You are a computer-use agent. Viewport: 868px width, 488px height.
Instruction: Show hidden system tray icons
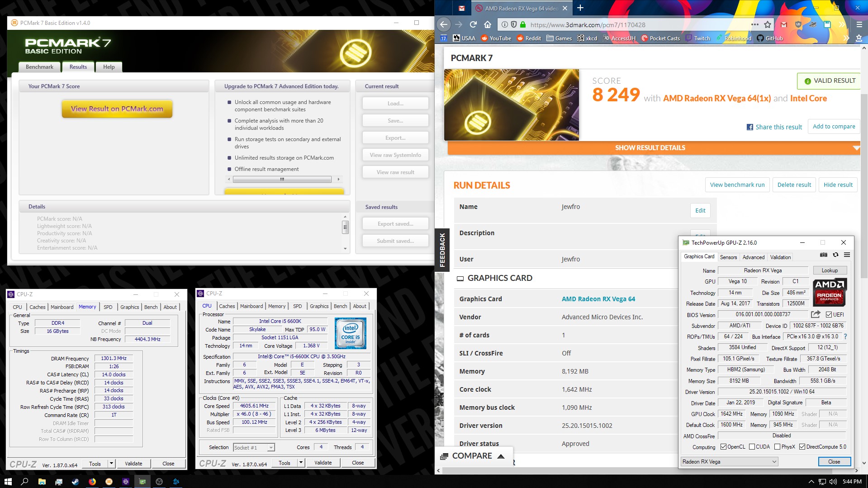click(811, 482)
